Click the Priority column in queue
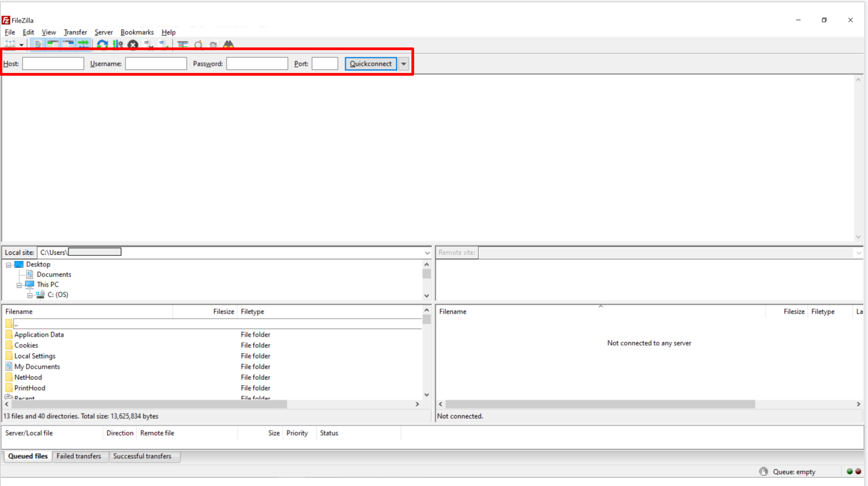The height and width of the screenshot is (486, 868). coord(300,433)
